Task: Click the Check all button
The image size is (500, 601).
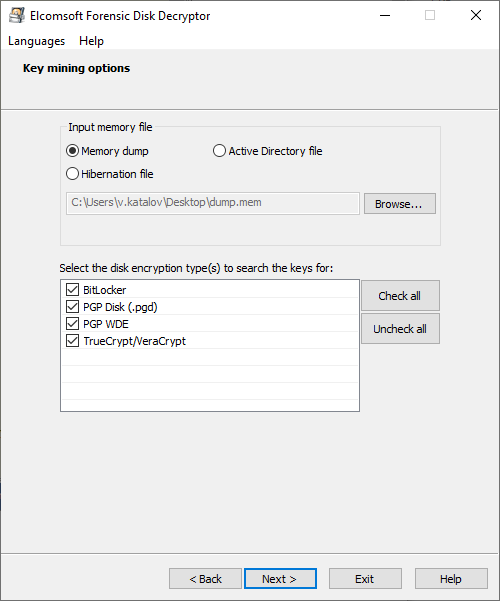Action: coord(400,296)
